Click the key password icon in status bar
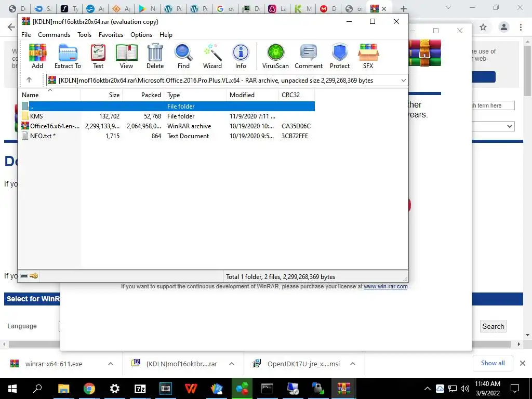 tap(34, 276)
